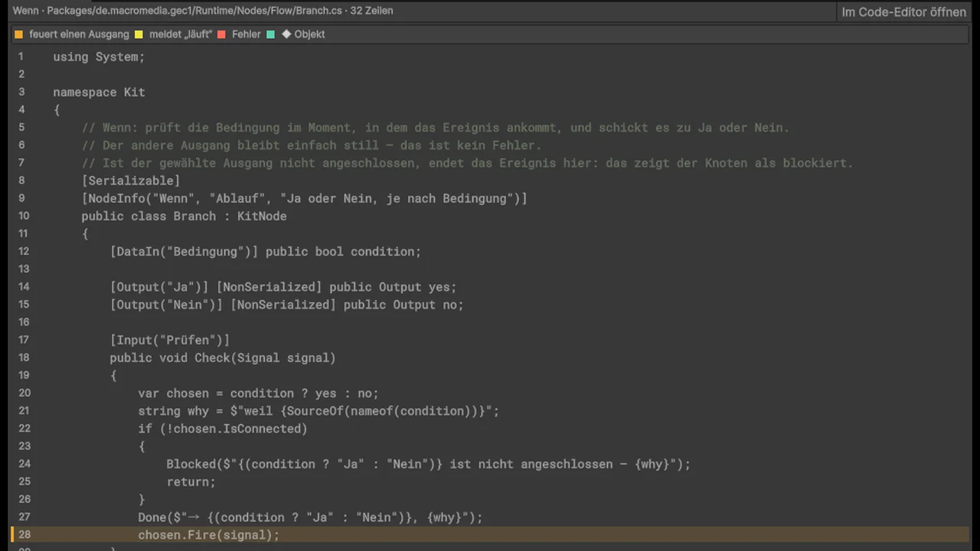Click the legend label "feuert einen Ausgang"
Viewport: 980px width, 551px height.
[79, 34]
